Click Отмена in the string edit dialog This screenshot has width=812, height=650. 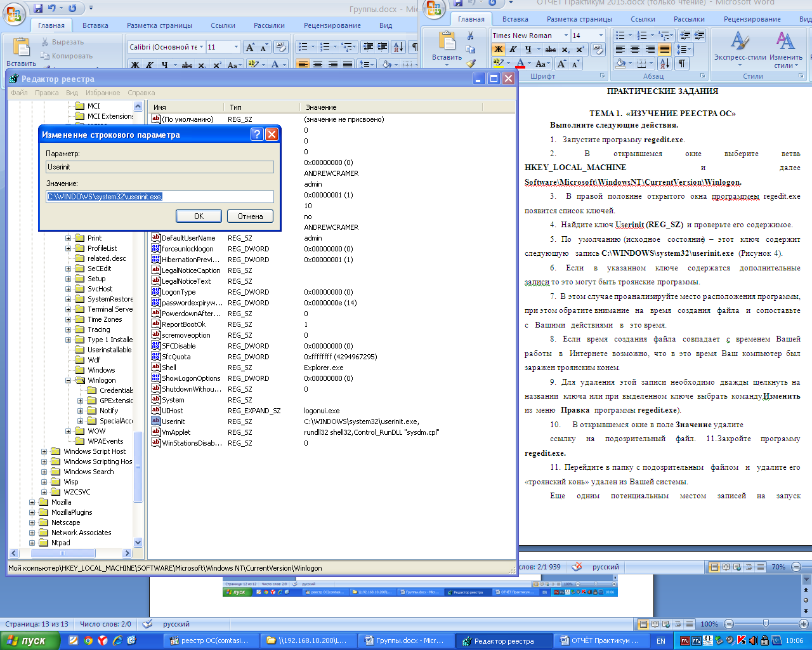(251, 216)
